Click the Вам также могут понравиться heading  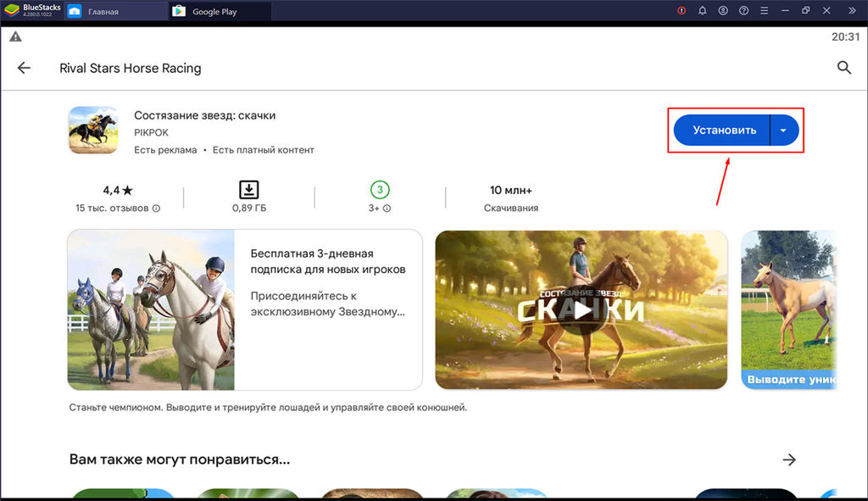(180, 459)
